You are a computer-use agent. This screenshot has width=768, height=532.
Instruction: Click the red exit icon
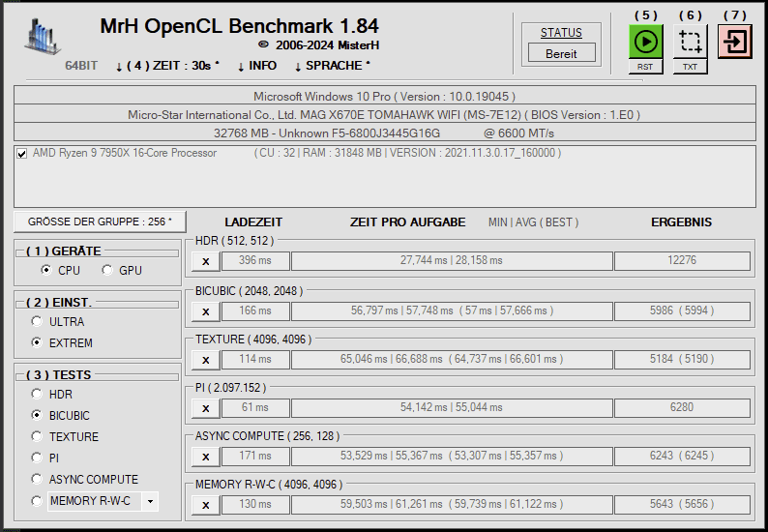(735, 42)
